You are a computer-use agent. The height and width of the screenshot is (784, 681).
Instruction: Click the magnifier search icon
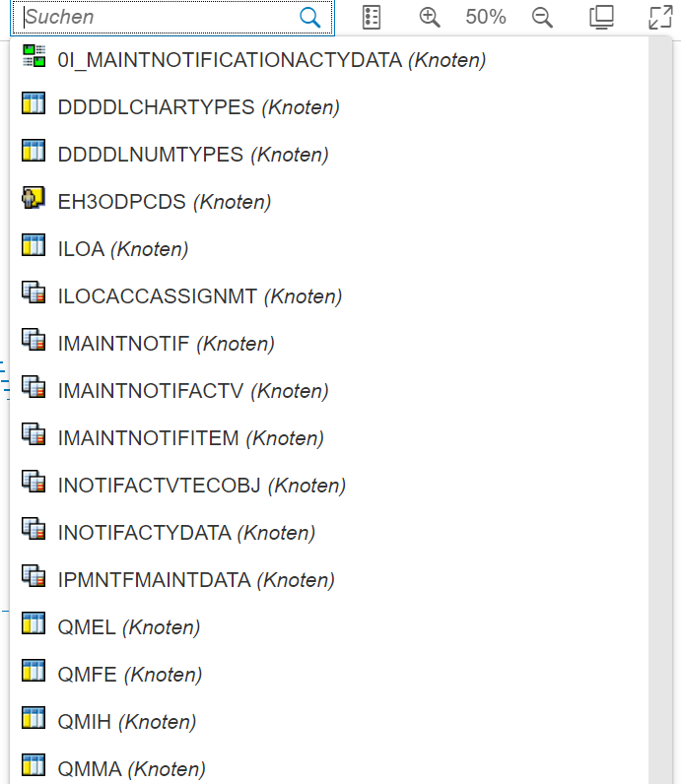point(309,18)
